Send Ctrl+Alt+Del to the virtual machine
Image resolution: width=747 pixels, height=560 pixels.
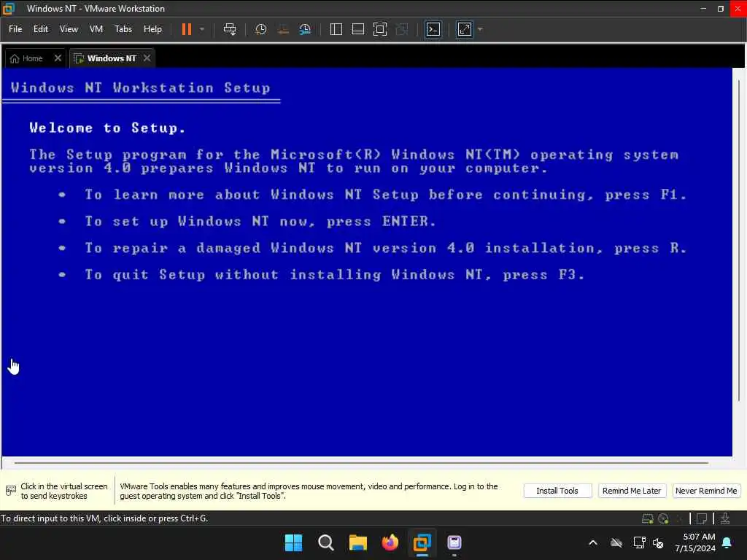(x=230, y=29)
